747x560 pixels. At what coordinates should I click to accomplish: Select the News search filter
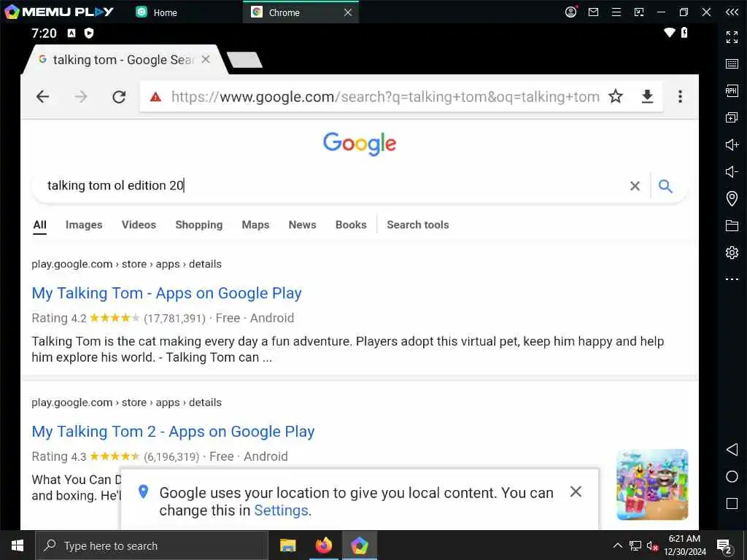click(x=302, y=225)
